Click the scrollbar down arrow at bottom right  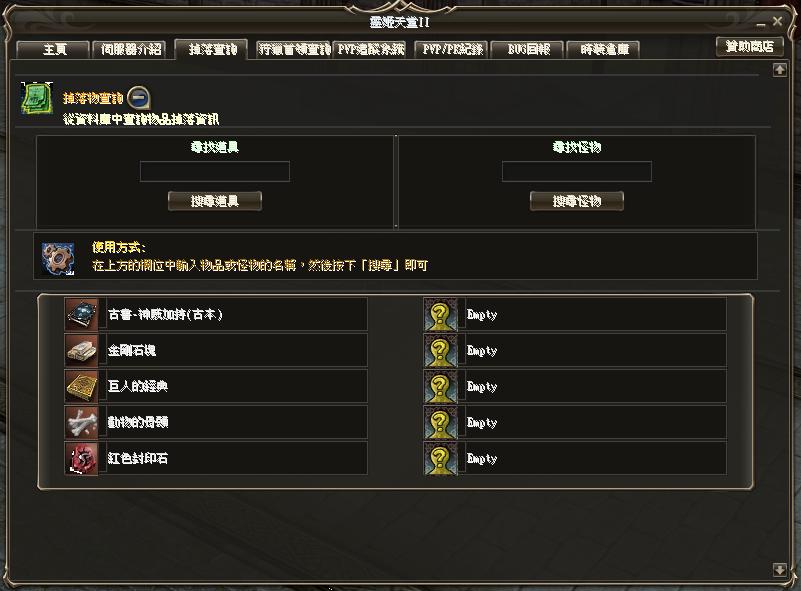(780, 570)
